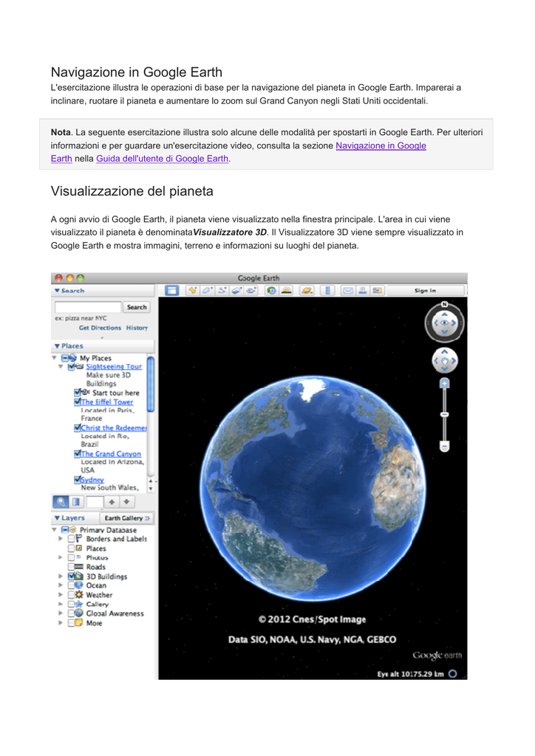Click zoom in plus button on slider
The width and height of the screenshot is (535, 756).
click(444, 383)
